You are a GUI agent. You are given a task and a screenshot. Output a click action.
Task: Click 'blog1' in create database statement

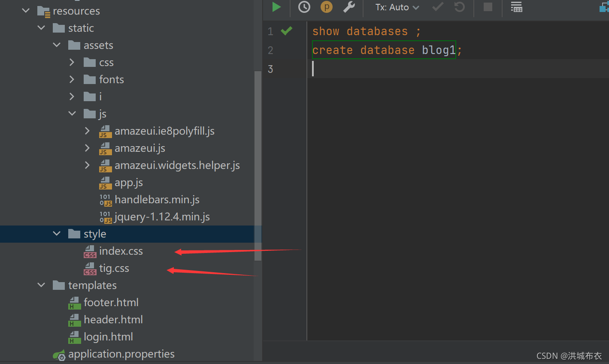point(439,50)
